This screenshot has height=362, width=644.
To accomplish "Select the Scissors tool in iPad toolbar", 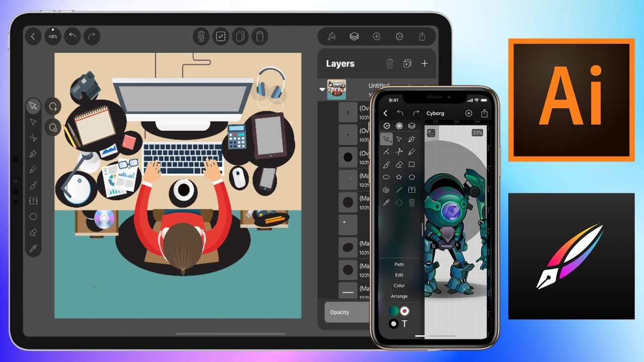I will point(33,138).
